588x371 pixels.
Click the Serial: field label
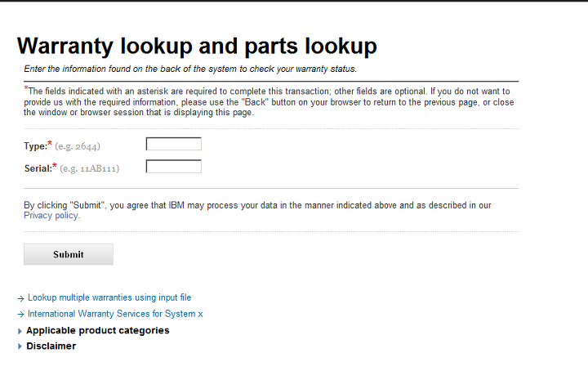coord(38,168)
